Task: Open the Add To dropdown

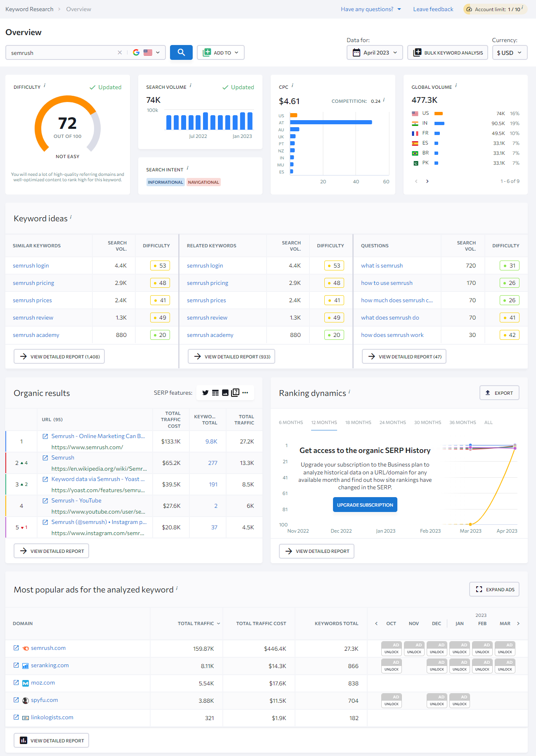Action: point(221,52)
